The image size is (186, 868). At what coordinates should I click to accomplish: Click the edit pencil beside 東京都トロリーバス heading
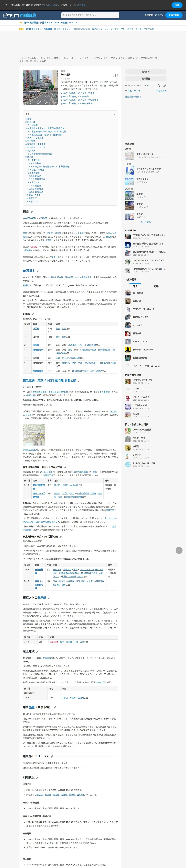coord(52,756)
